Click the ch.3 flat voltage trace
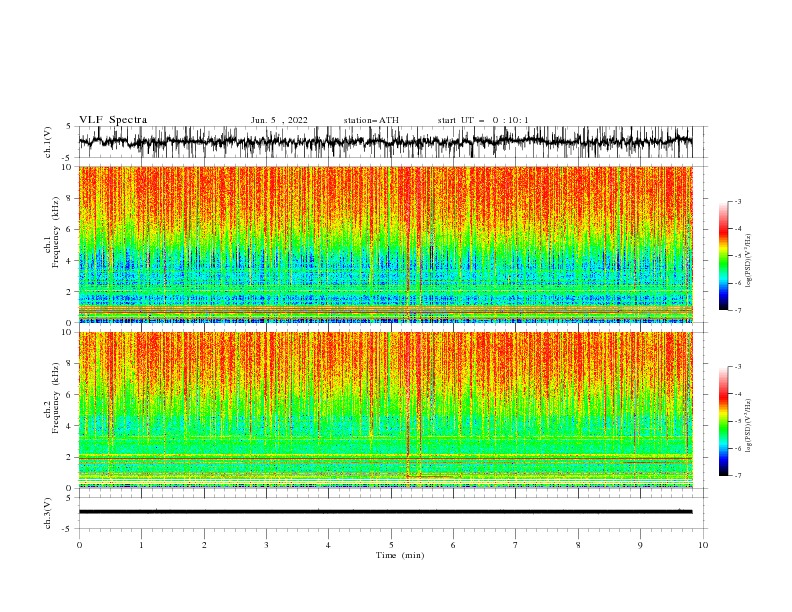792x612 pixels. [x=385, y=512]
